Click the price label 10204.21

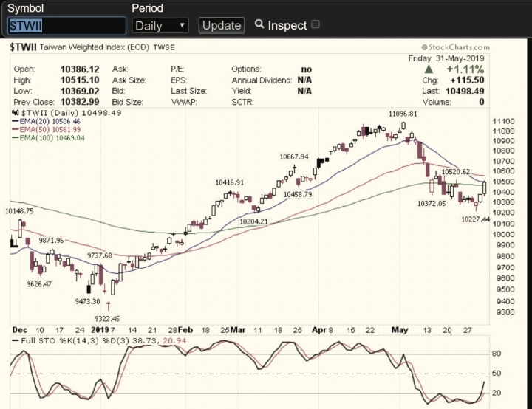pyautogui.click(x=253, y=221)
